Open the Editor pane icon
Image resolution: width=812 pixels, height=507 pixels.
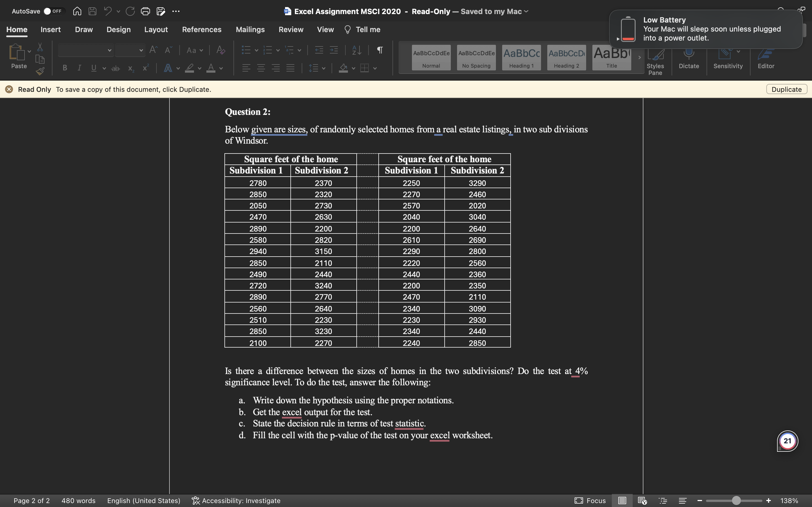pyautogui.click(x=766, y=55)
